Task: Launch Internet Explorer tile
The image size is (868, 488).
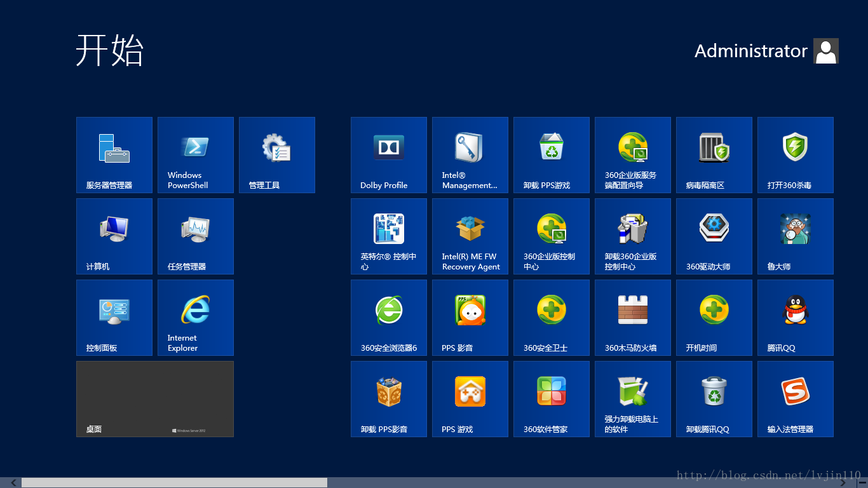Action: 196,318
